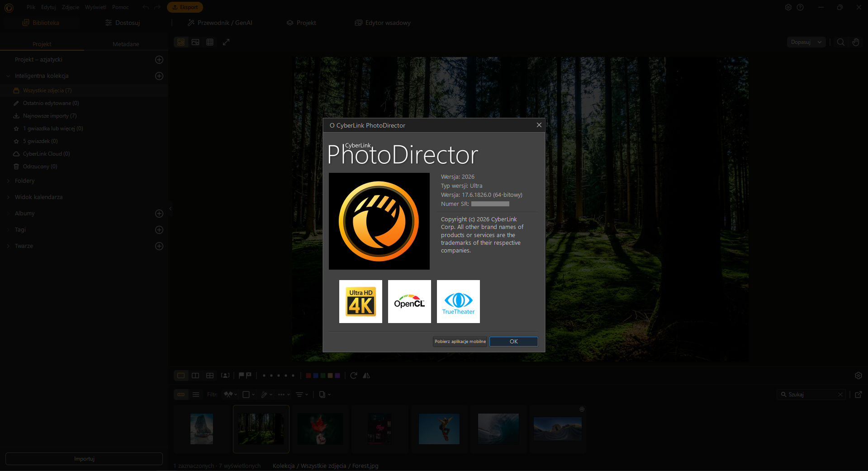Image resolution: width=868 pixels, height=471 pixels.
Task: Click the rotate photo icon
Action: coord(354,376)
